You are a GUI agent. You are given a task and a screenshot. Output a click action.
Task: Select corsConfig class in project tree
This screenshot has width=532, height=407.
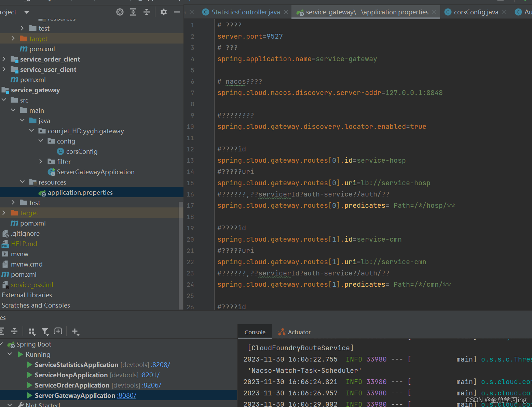[x=82, y=151]
